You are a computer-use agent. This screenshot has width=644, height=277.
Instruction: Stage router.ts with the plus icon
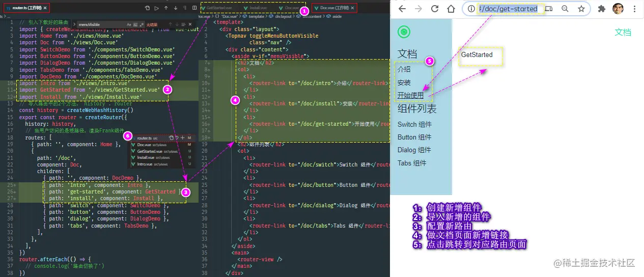coord(182,138)
